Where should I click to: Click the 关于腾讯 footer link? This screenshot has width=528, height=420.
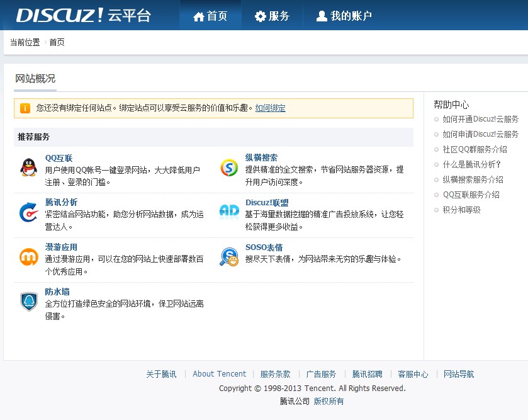pos(161,374)
